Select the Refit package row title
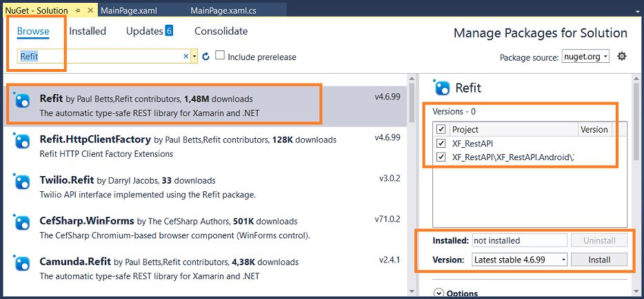This screenshot has width=644, height=299. click(51, 99)
